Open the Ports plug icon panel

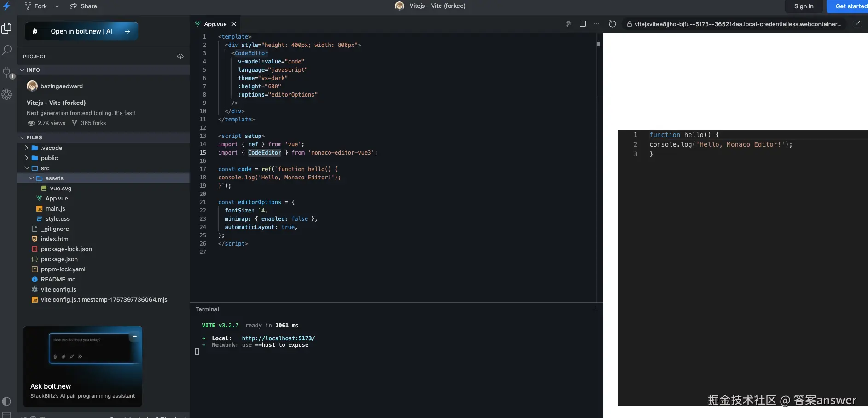coord(7,72)
